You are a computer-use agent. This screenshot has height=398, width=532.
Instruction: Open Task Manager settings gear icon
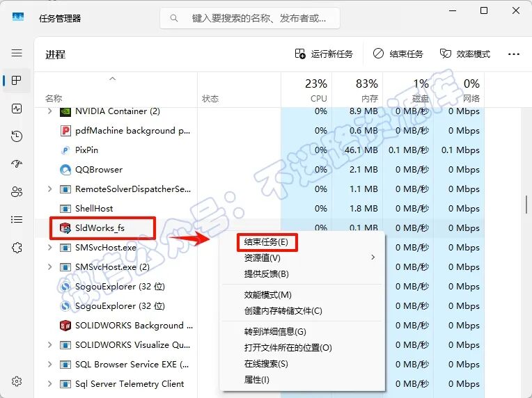coord(17,381)
